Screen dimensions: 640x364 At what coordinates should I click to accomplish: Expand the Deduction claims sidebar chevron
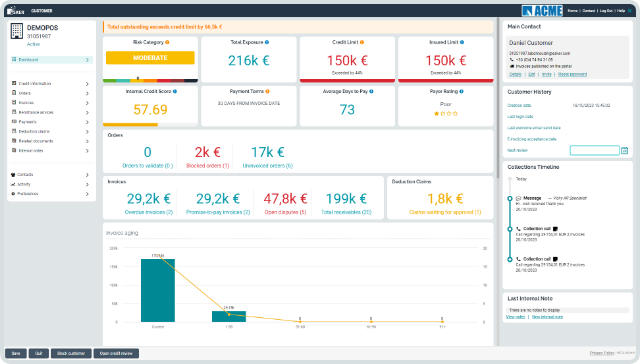(x=87, y=131)
